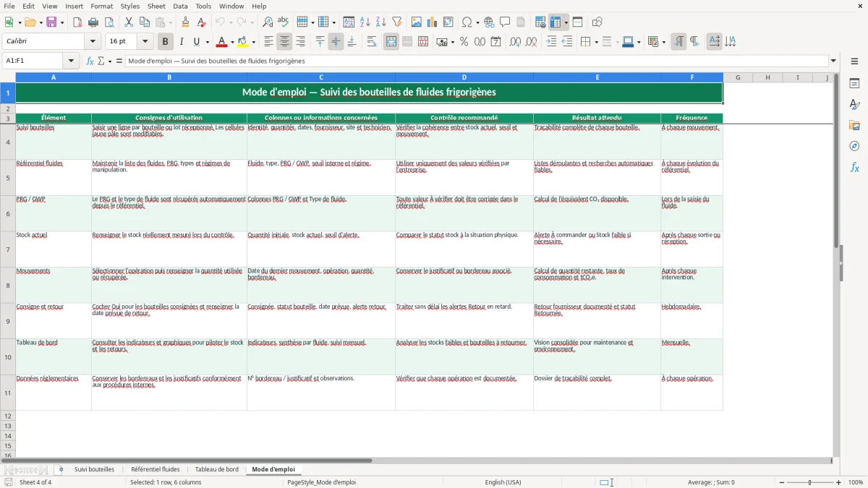
Task: Switch to the Tableau de bord sheet tab
Action: point(216,470)
